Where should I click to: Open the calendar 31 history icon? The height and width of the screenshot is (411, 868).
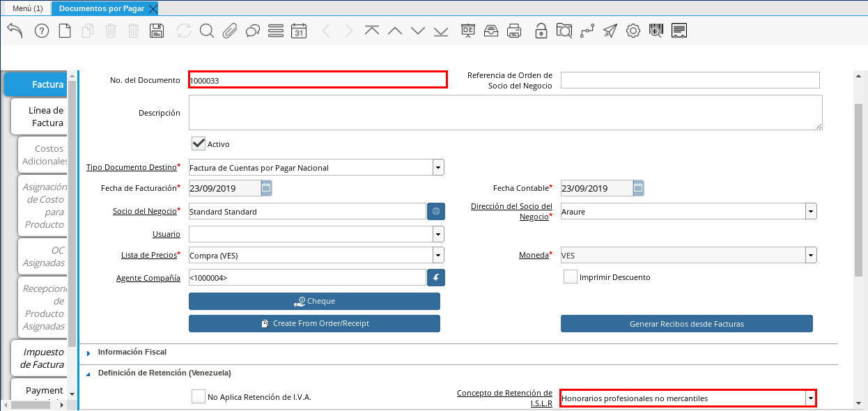[299, 31]
